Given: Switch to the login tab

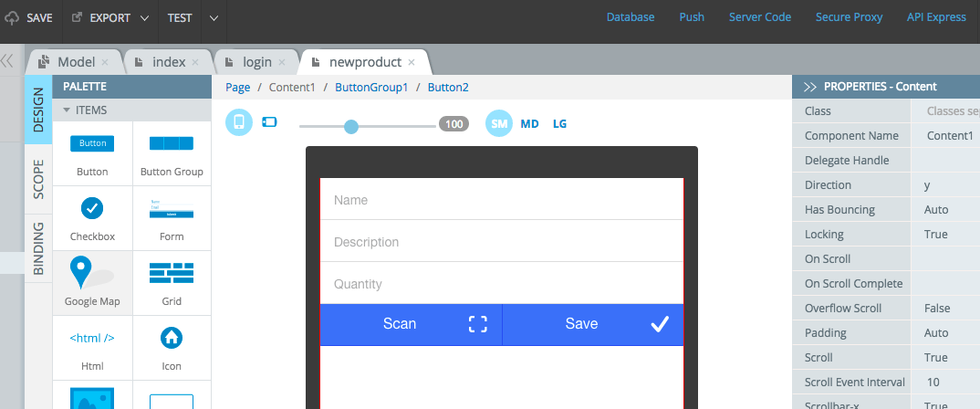Looking at the screenshot, I should point(255,62).
